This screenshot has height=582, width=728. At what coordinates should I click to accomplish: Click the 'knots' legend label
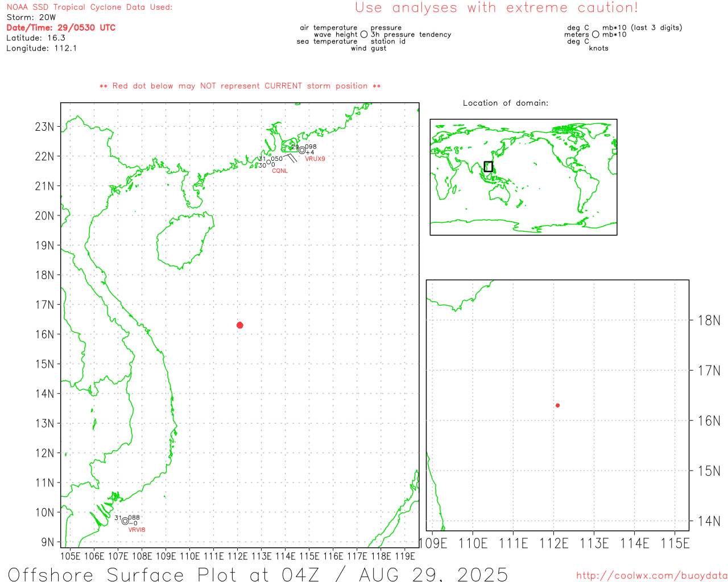[599, 48]
